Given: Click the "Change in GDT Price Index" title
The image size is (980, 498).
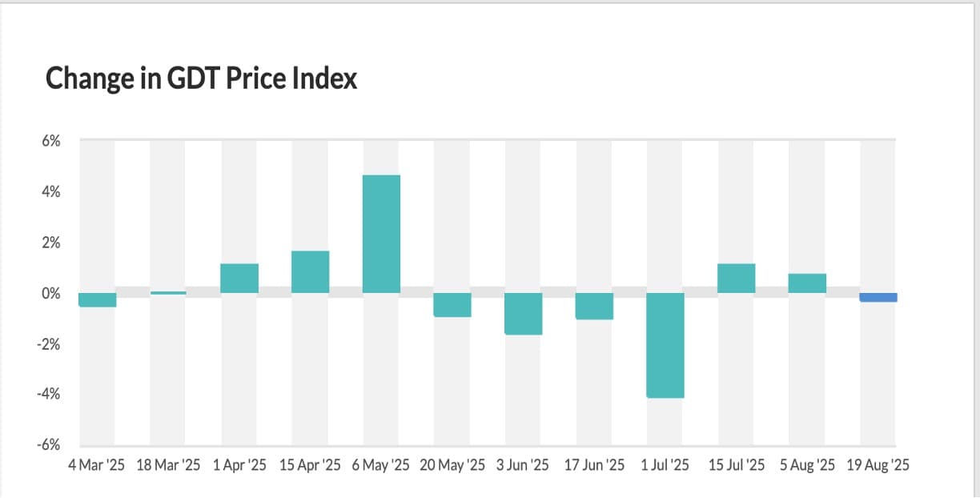Looking at the screenshot, I should pyautogui.click(x=201, y=78).
